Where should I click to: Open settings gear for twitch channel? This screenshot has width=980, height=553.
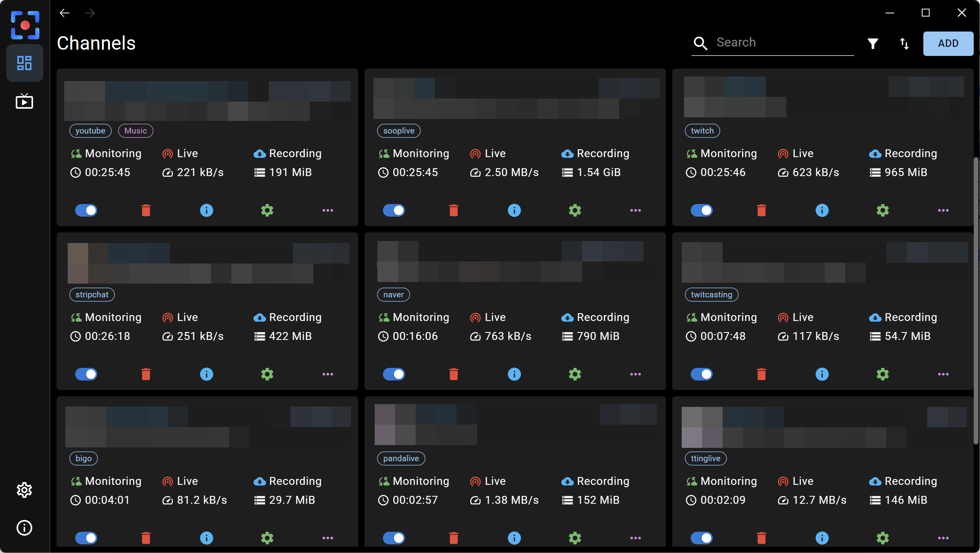click(882, 210)
